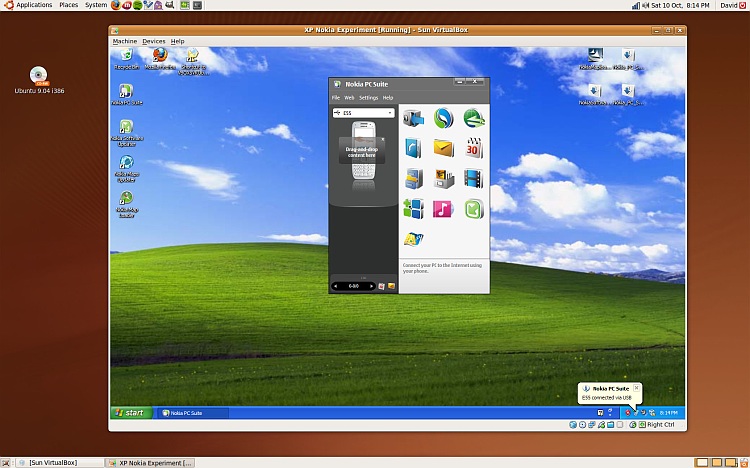750x468 pixels.
Task: Open Connect to the Internet globe icon
Action: 474,118
